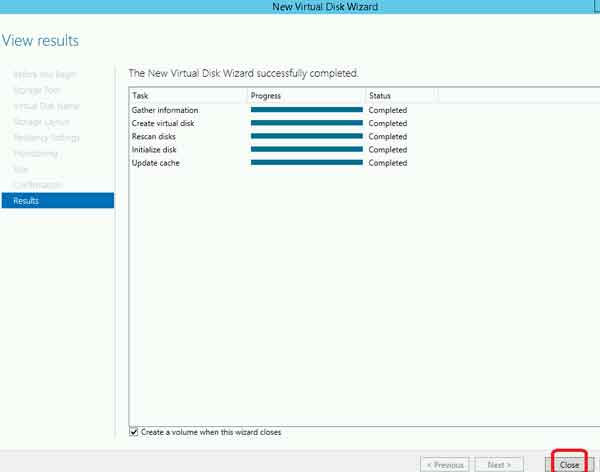Click the Initialize disk progress bar
This screenshot has height=472, width=600.
(307, 149)
